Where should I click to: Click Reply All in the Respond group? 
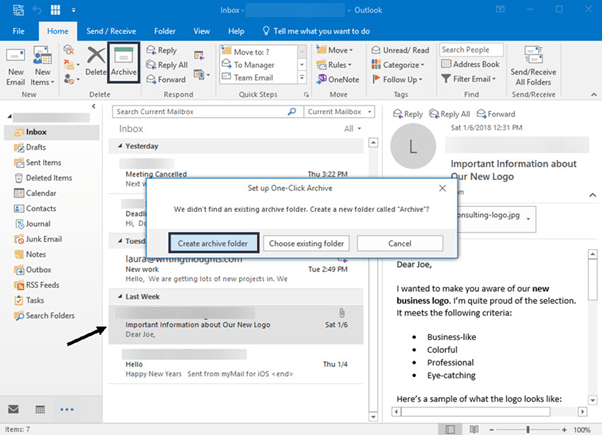click(169, 64)
